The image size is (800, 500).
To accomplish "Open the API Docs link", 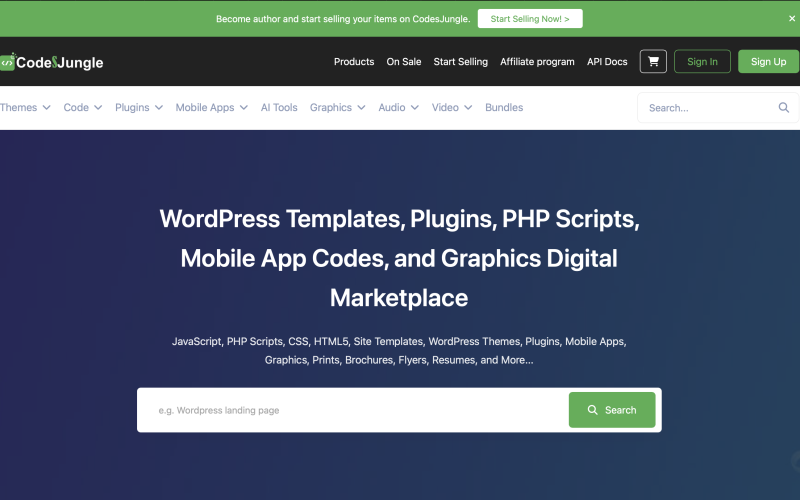I will point(607,62).
